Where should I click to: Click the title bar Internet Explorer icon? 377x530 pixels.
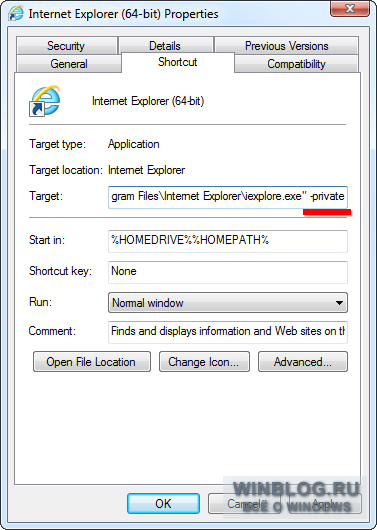point(16,14)
